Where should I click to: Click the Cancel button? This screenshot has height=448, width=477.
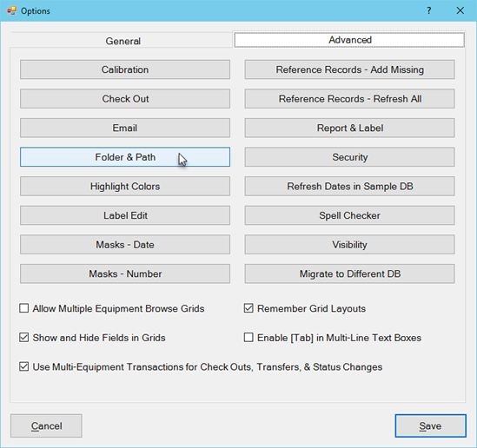46,425
